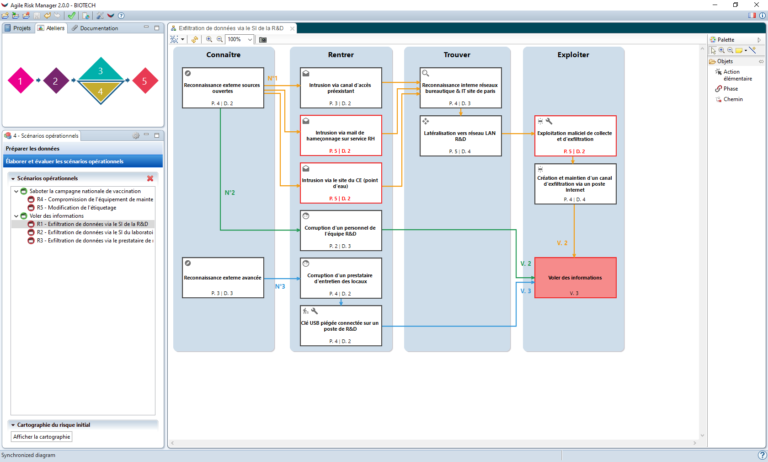Viewport: 768px width, 462px height.
Task: Switch to the Projets tab
Action: tap(18, 28)
